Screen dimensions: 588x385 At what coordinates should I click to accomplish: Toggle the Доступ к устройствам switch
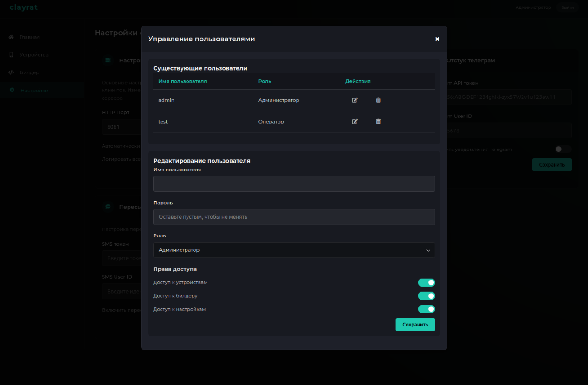(x=426, y=282)
